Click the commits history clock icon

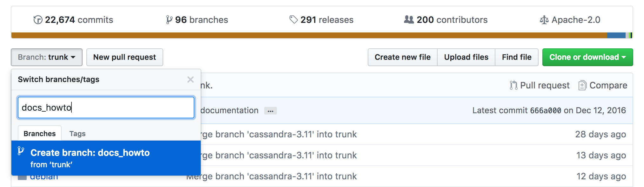[38, 20]
